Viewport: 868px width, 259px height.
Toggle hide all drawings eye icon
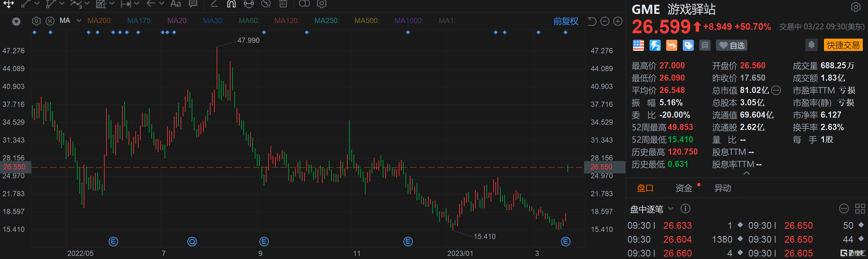coord(266,4)
